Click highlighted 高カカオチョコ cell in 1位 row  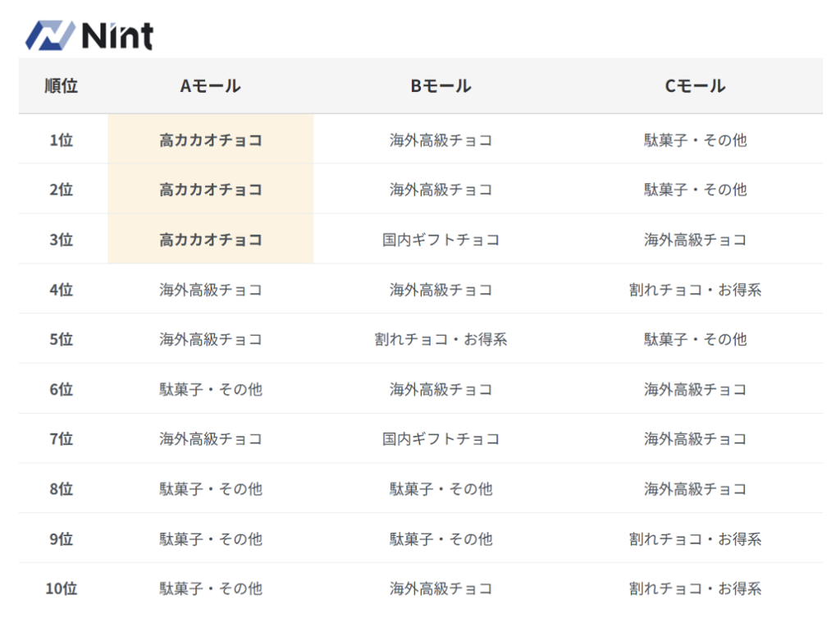pos(211,140)
